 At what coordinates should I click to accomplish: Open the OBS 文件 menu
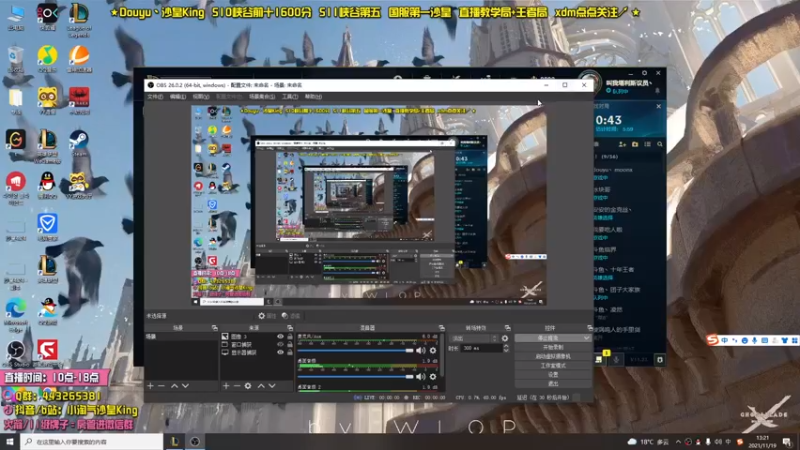pyautogui.click(x=155, y=96)
